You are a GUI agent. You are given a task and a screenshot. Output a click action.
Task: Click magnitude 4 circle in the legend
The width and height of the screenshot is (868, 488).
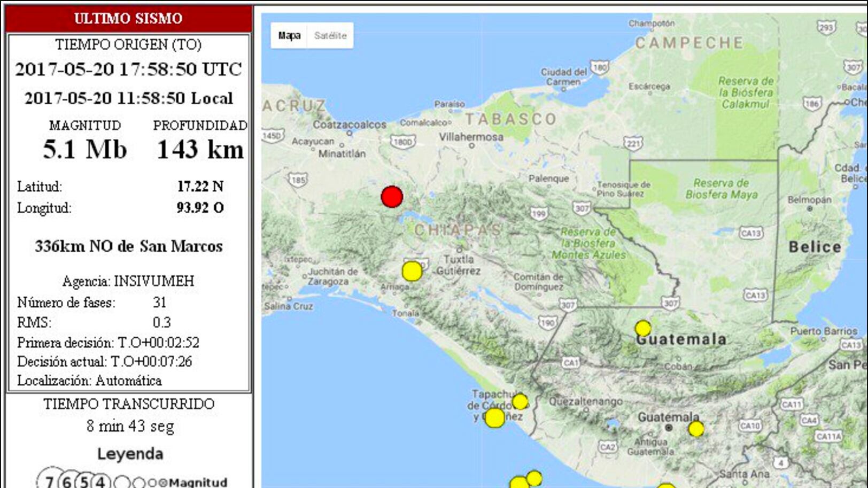[100, 482]
